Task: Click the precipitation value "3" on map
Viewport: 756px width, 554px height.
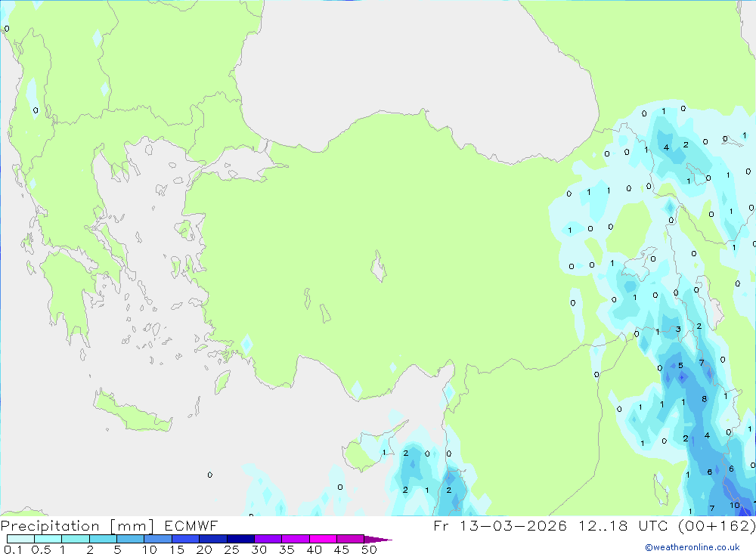Action: [x=678, y=330]
